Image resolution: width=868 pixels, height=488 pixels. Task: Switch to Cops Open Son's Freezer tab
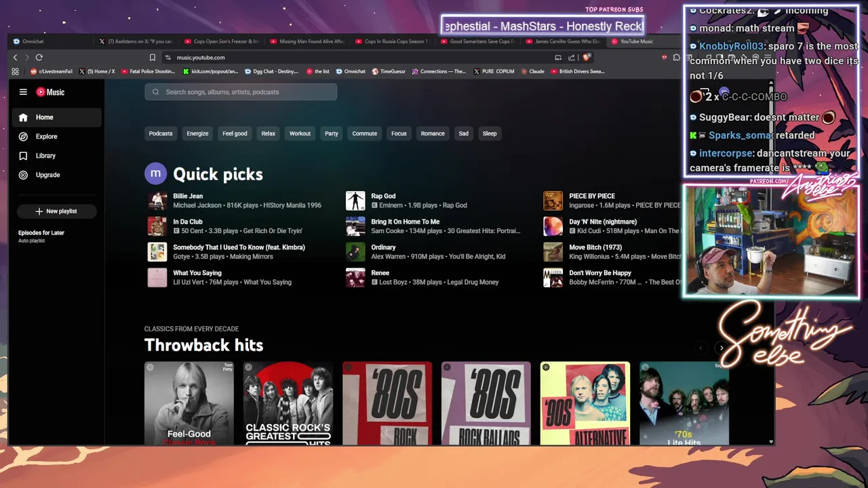222,41
